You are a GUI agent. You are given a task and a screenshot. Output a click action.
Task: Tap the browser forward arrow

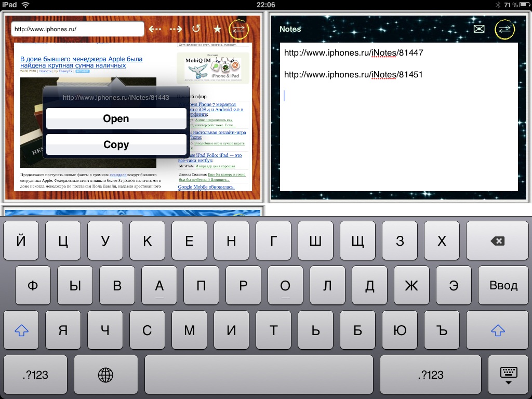pyautogui.click(x=176, y=29)
